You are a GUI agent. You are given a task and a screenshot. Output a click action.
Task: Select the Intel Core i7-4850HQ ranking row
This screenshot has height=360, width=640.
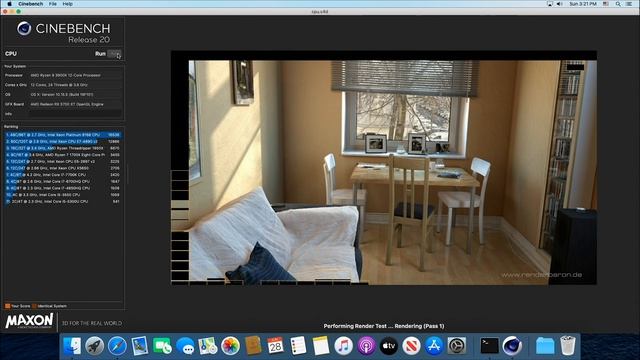pos(62,188)
